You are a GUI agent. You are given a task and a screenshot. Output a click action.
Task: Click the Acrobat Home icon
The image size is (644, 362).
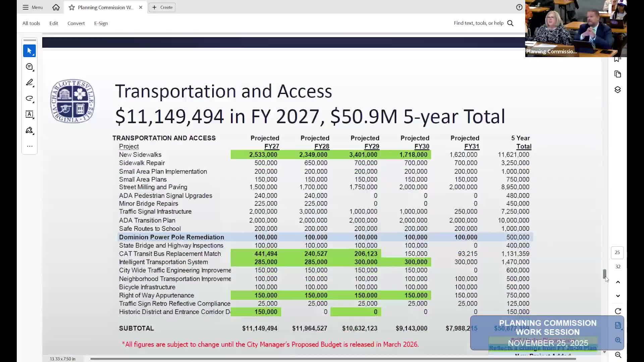(56, 7)
